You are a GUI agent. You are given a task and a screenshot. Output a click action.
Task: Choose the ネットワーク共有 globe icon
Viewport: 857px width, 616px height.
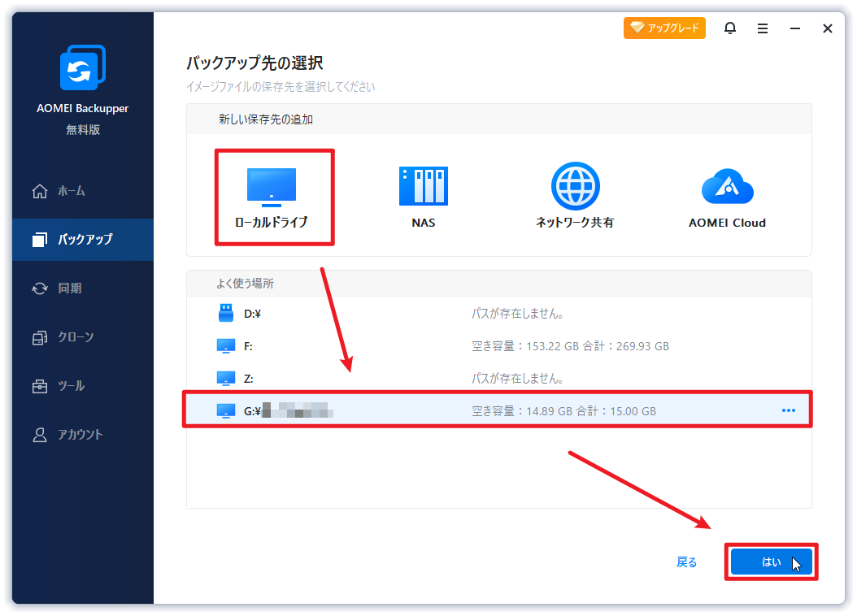(575, 186)
